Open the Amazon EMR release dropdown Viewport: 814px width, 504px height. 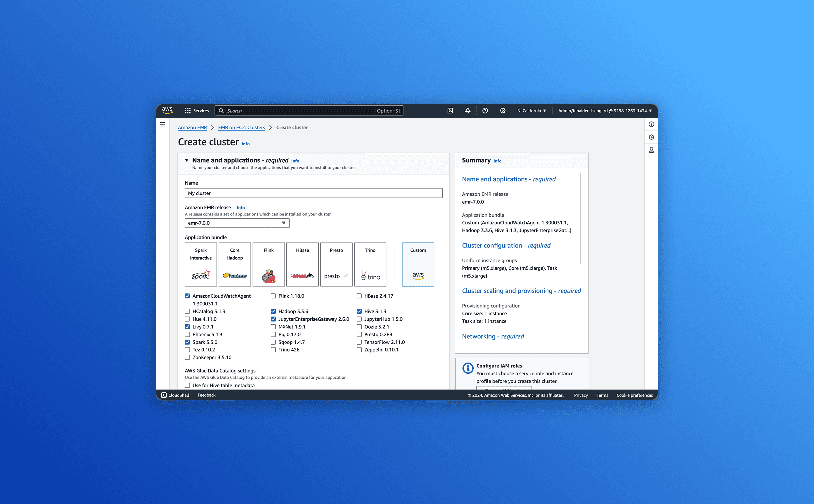point(237,223)
